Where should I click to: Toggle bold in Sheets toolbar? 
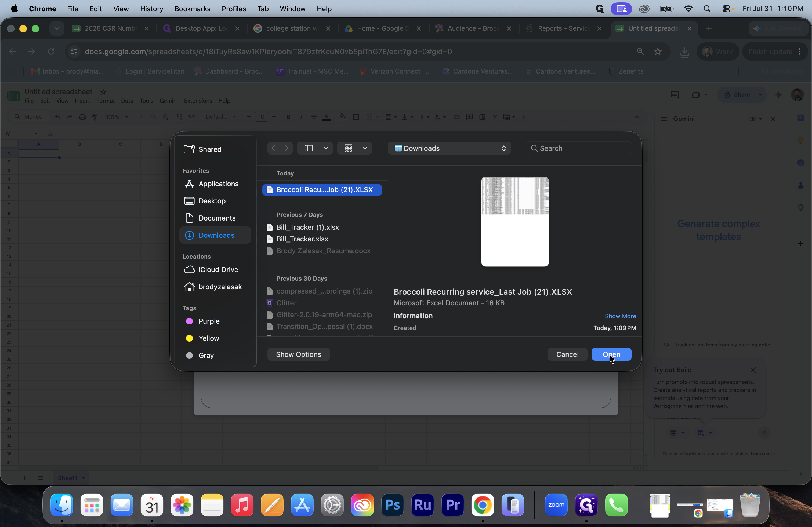coord(288,117)
